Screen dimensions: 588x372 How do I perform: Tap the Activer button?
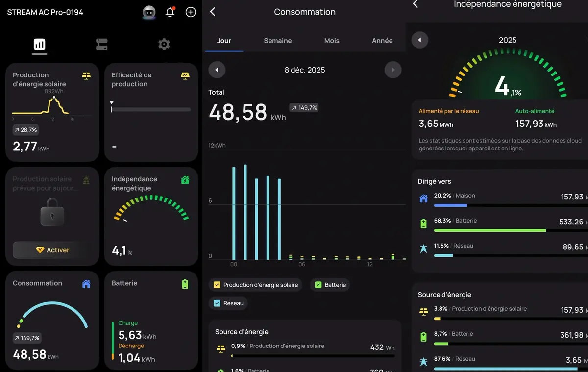51,250
